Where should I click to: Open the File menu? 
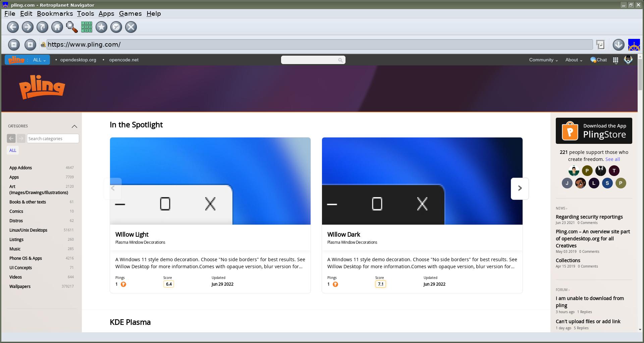pos(10,14)
